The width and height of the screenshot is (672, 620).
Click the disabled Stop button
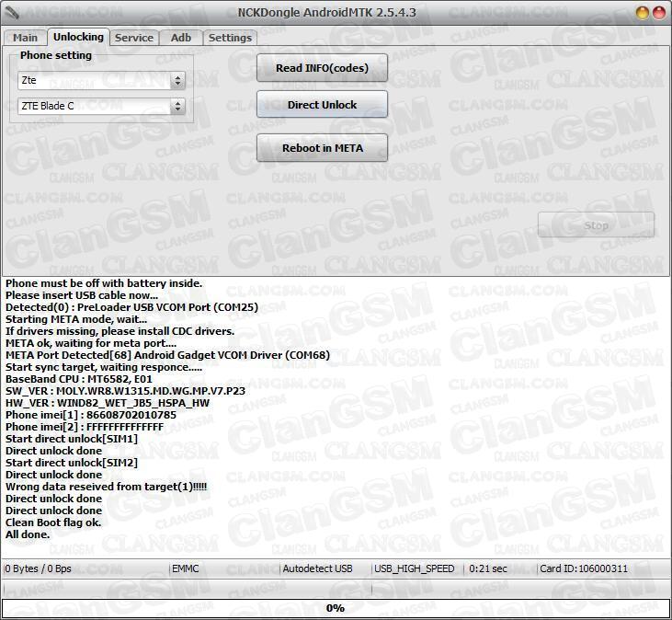coord(596,225)
